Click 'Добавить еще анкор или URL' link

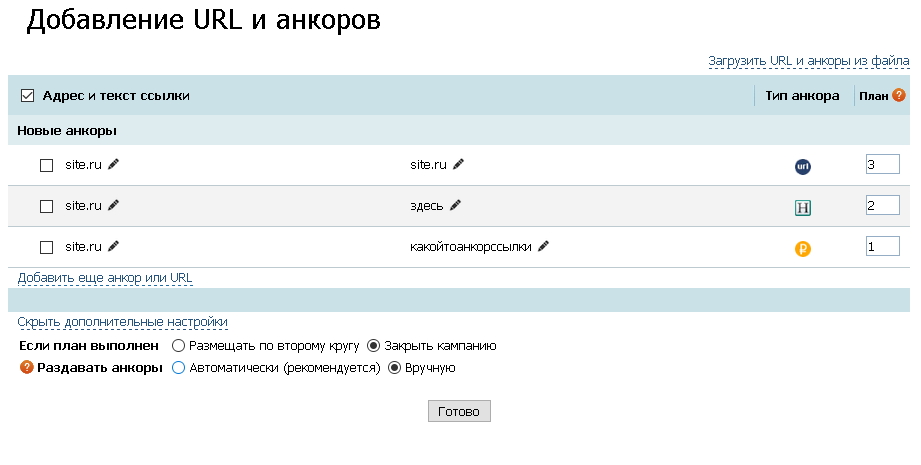[x=105, y=277]
